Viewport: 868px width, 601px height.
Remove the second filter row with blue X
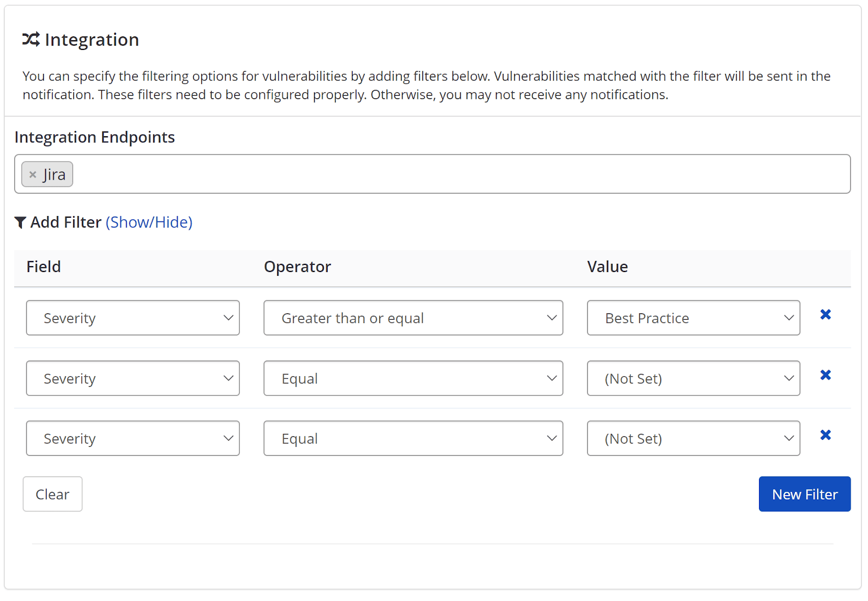click(x=825, y=375)
